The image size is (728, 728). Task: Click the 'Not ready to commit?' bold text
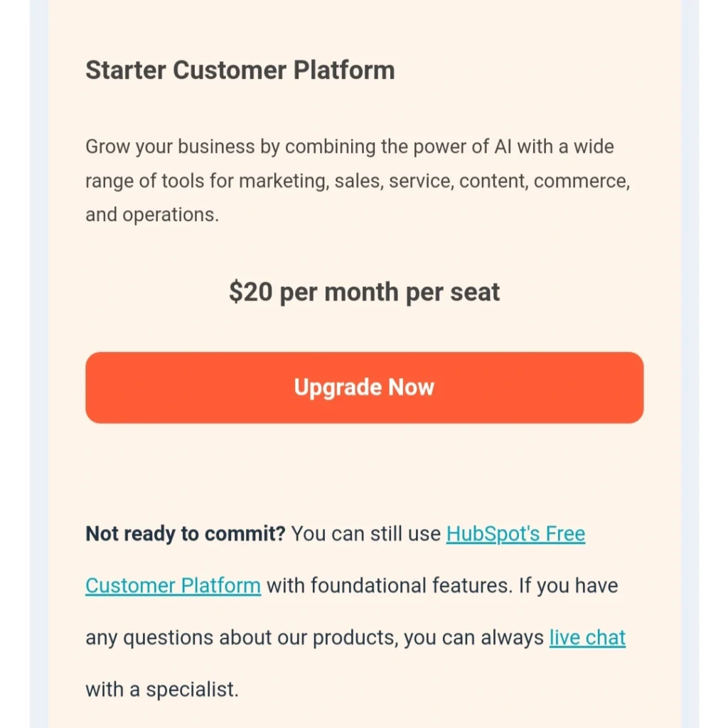click(x=186, y=534)
